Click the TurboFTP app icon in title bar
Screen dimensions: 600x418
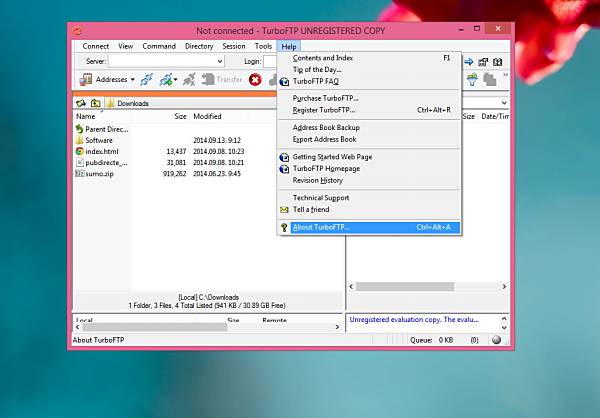pos(77,31)
